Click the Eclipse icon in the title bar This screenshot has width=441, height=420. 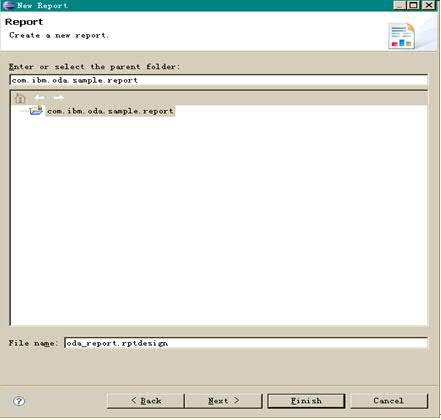coord(8,5)
